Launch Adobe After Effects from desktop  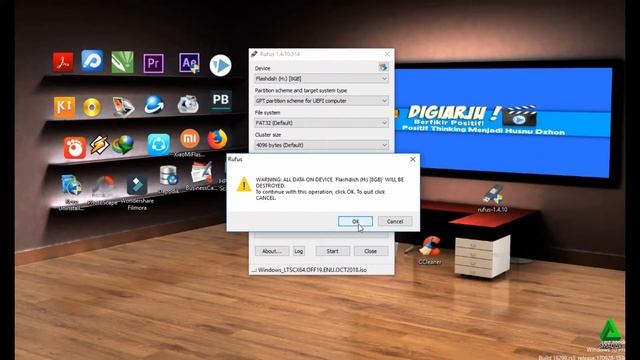[189, 63]
